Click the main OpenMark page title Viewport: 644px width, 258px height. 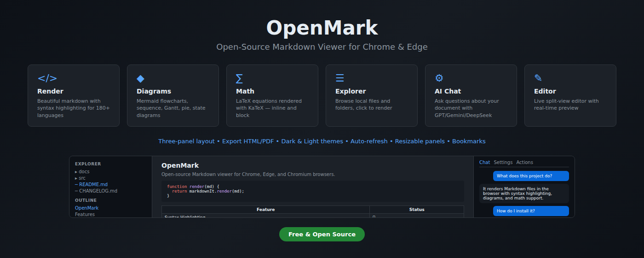[x=322, y=28]
